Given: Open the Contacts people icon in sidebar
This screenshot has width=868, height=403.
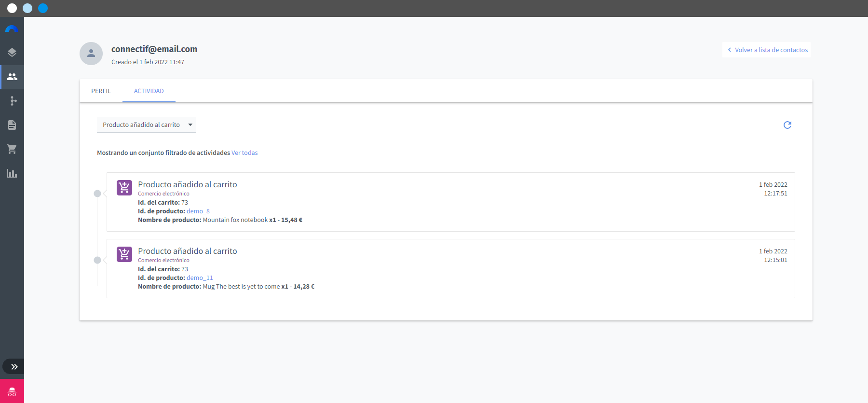Looking at the screenshot, I should 12,77.
